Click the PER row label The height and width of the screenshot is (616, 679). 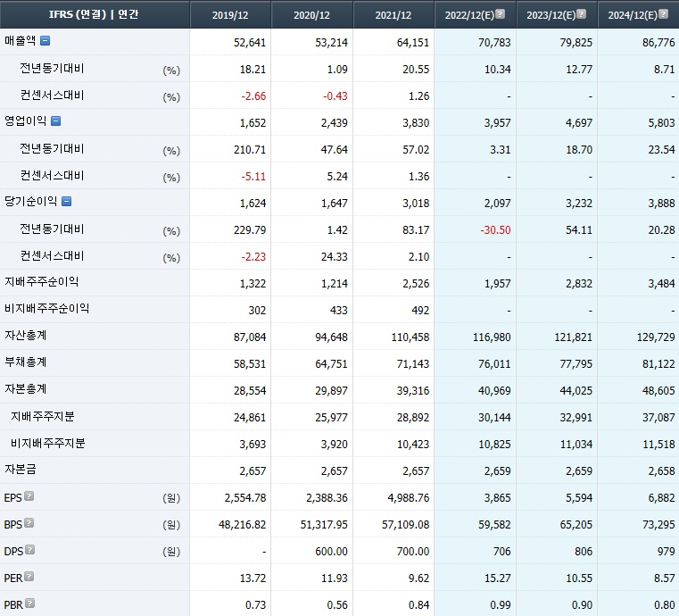13,579
